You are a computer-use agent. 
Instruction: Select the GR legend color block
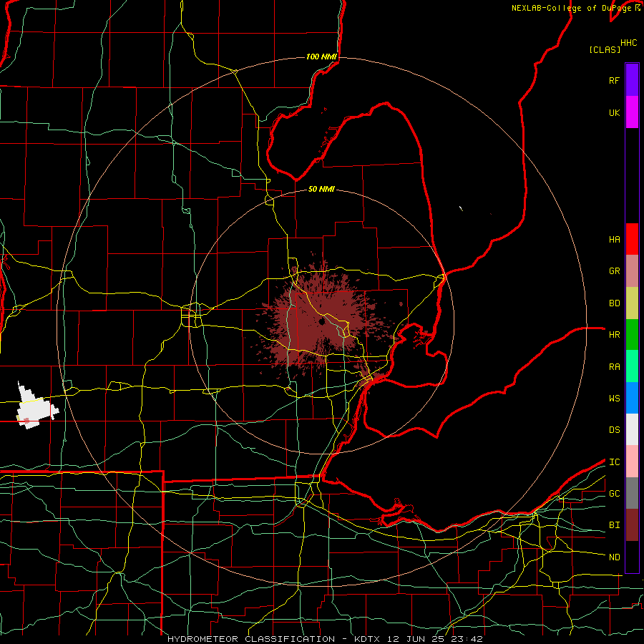(632, 270)
